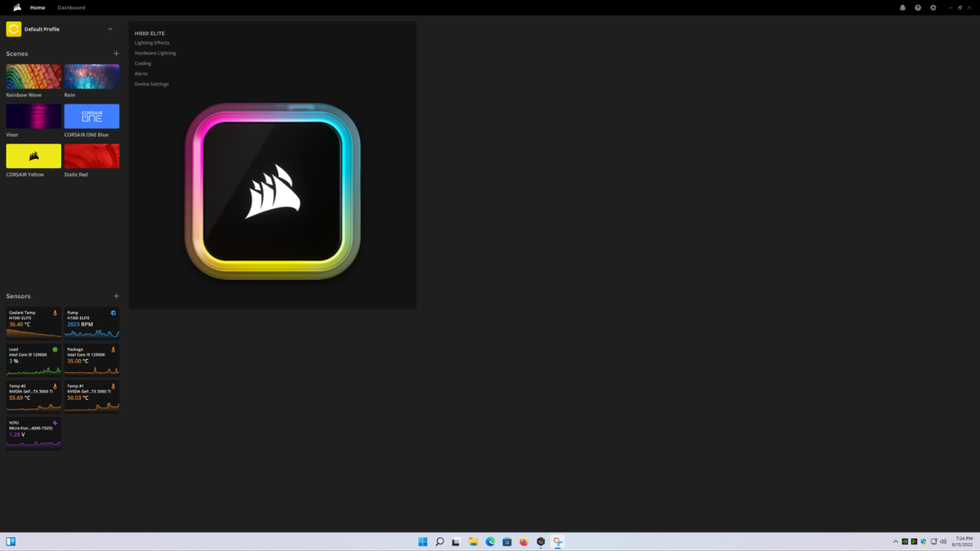Select the H100i ELITE device title
This screenshot has height=551, width=980.
[x=149, y=33]
